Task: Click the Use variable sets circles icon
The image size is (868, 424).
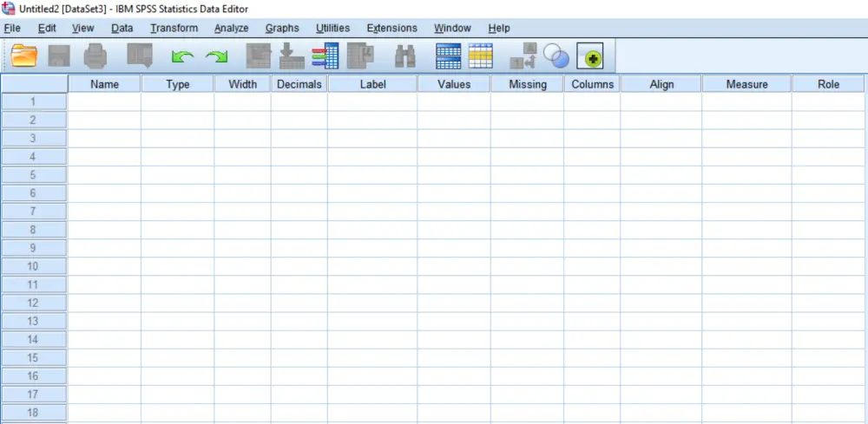Action: [x=556, y=55]
